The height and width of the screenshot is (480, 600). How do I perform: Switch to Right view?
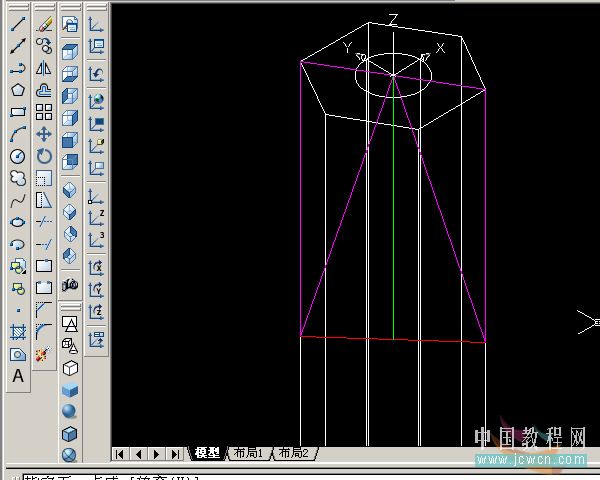70,118
